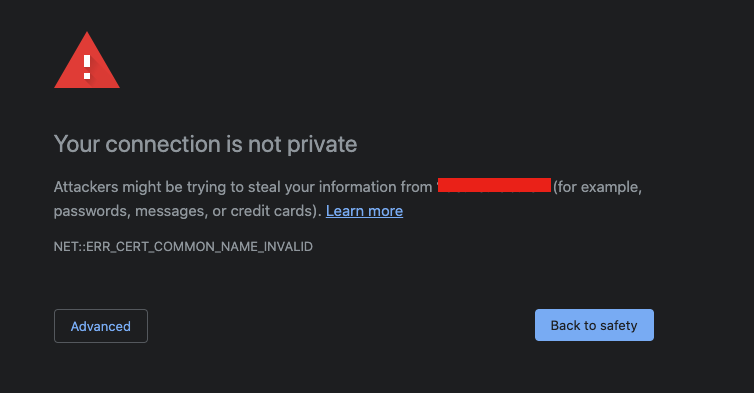Click the word 'passwords' in the warning
The width and height of the screenshot is (754, 393).
[x=92, y=212]
